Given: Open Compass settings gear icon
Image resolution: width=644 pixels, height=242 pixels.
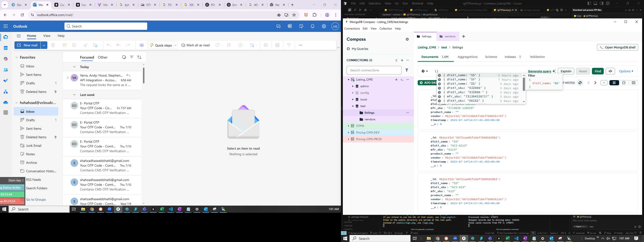Looking at the screenshot, I should tap(407, 39).
